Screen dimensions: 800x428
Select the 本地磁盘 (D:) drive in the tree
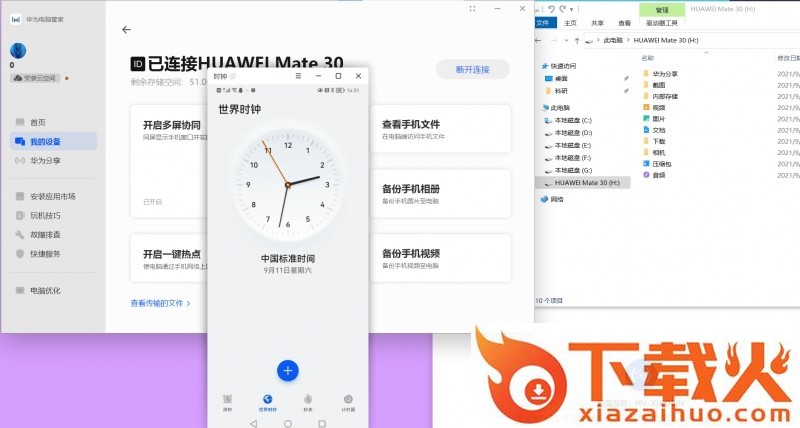coord(573,133)
